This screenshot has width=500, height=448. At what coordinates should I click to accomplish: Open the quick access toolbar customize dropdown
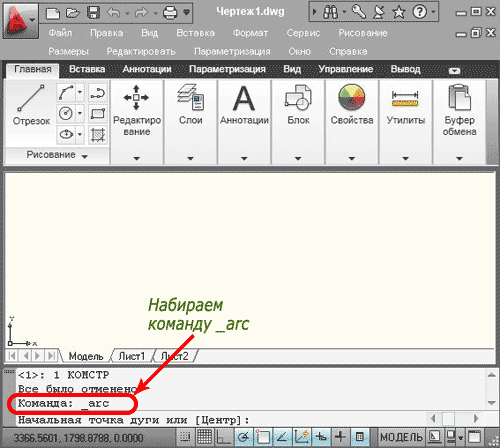187,13
